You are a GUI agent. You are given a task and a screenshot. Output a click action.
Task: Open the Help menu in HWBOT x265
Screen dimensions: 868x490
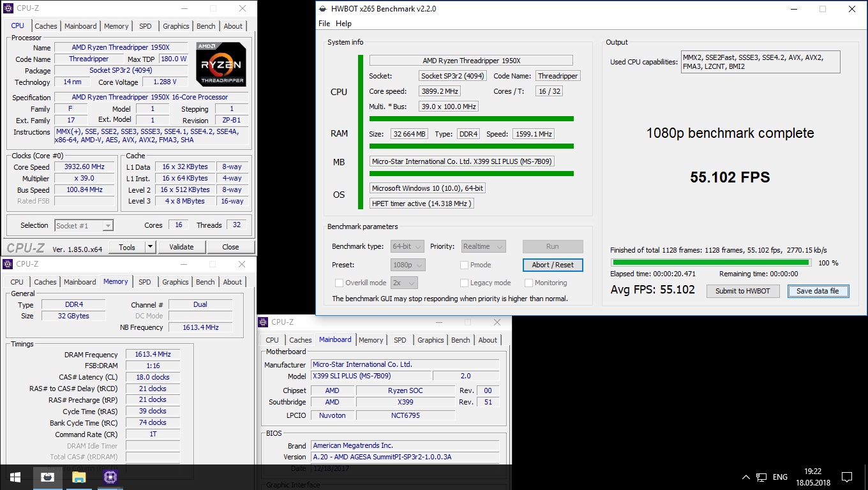point(343,24)
